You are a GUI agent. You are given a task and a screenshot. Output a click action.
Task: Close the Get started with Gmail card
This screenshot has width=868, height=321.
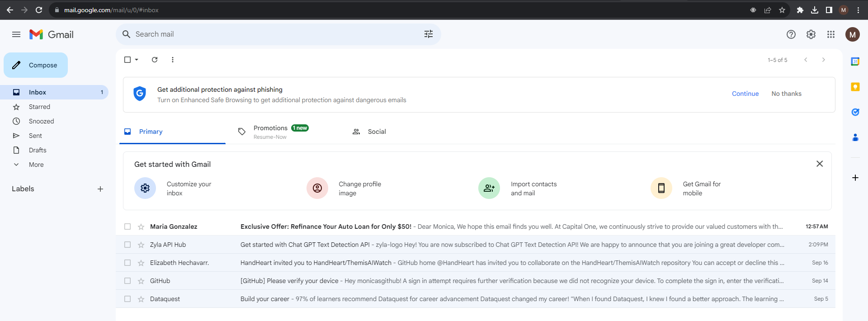pos(820,164)
